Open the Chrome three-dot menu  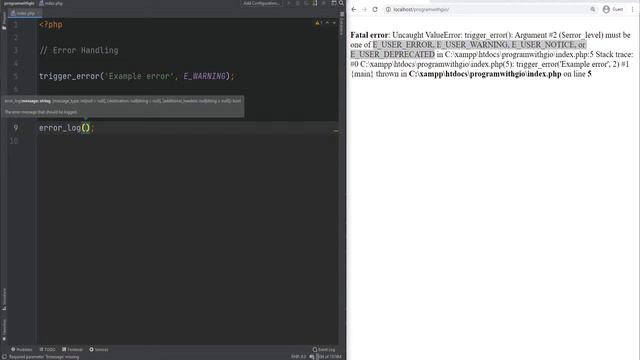pos(632,9)
